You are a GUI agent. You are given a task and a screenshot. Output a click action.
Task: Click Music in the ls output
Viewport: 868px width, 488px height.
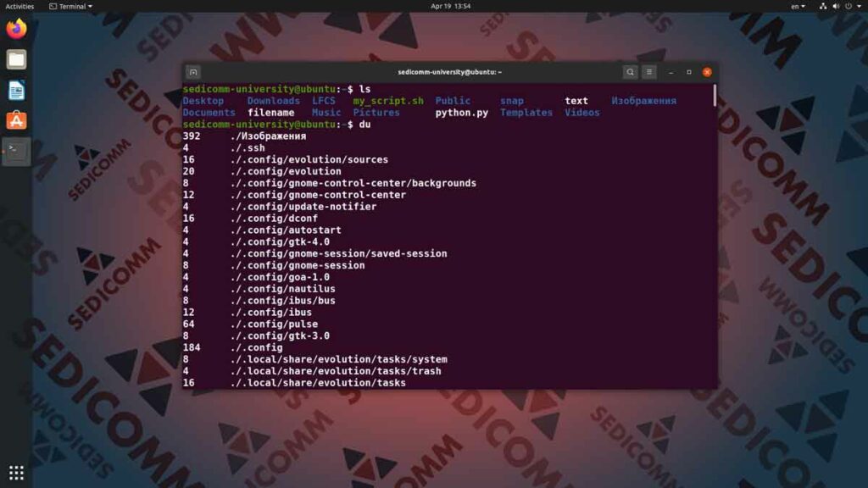(326, 113)
